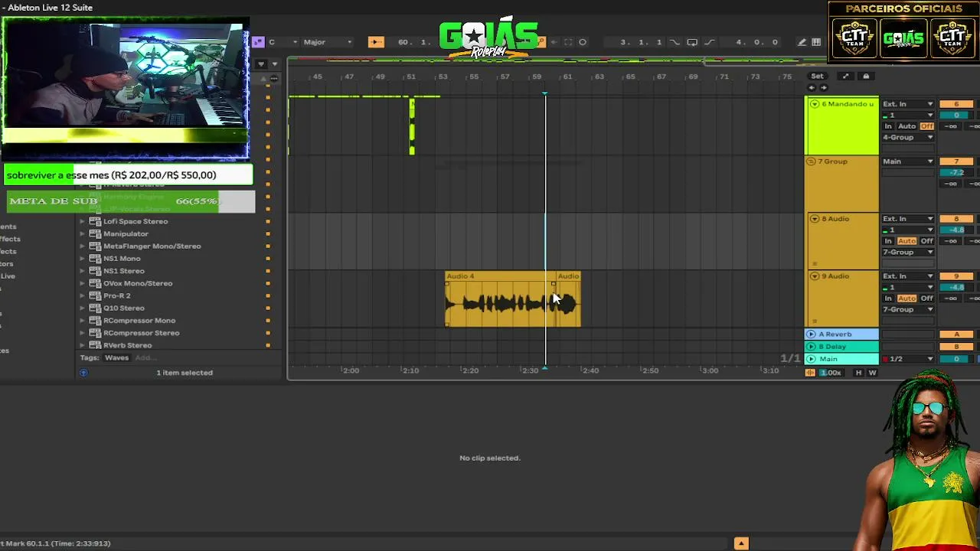
Task: Enable Arrangement Record circle button
Action: (x=583, y=42)
